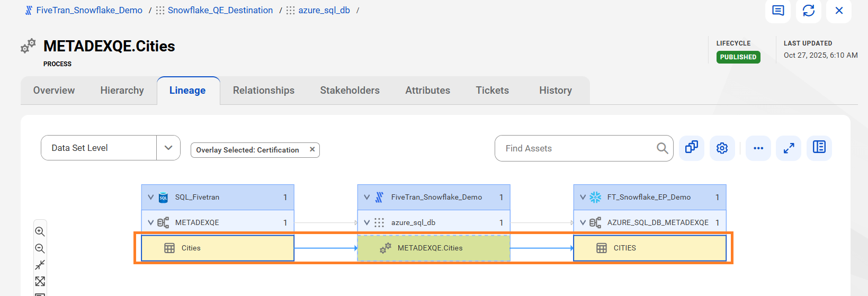Click the schema icon beside METADEXQE
The height and width of the screenshot is (296, 868).
tap(163, 222)
